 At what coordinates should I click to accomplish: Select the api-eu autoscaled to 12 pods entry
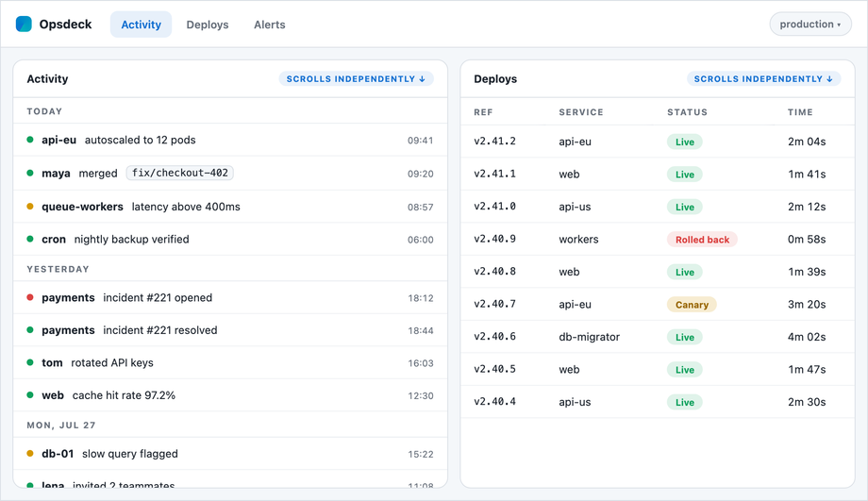click(230, 140)
